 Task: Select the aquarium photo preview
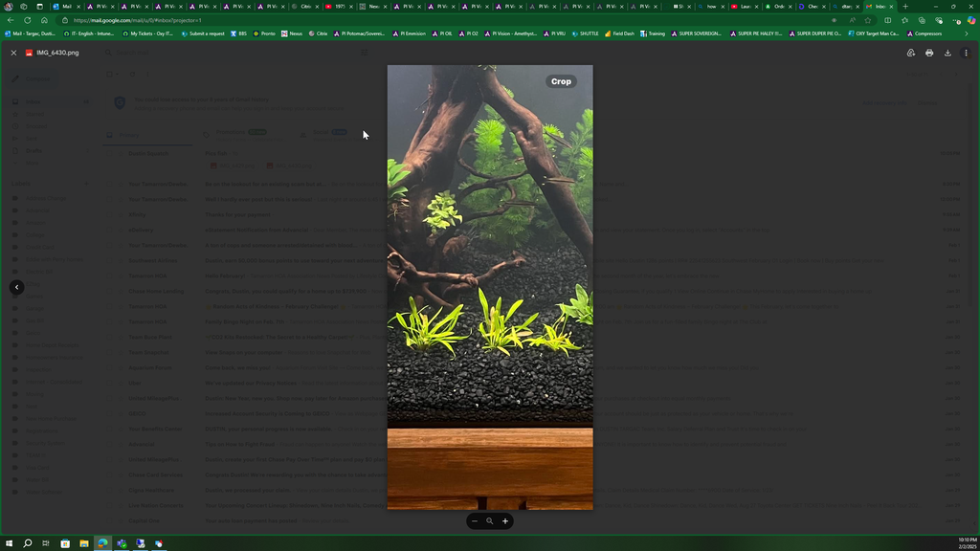(x=490, y=287)
